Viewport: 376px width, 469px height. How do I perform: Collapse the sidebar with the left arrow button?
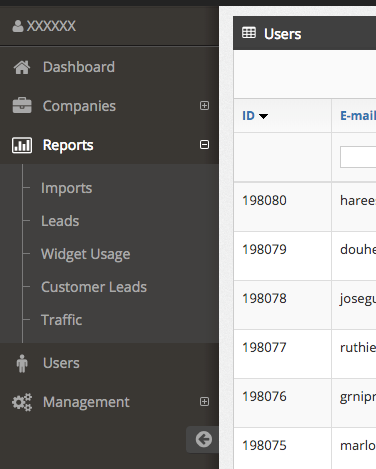click(203, 439)
